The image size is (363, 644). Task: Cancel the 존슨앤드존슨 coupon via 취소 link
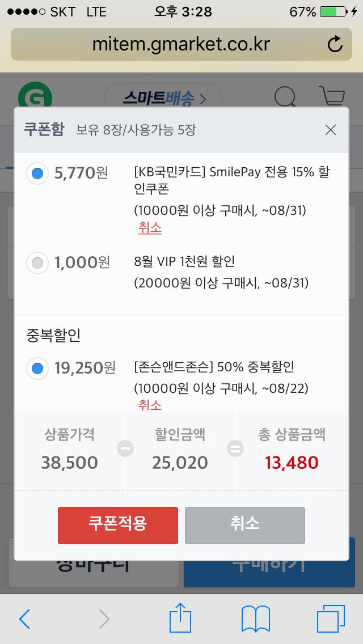150,405
